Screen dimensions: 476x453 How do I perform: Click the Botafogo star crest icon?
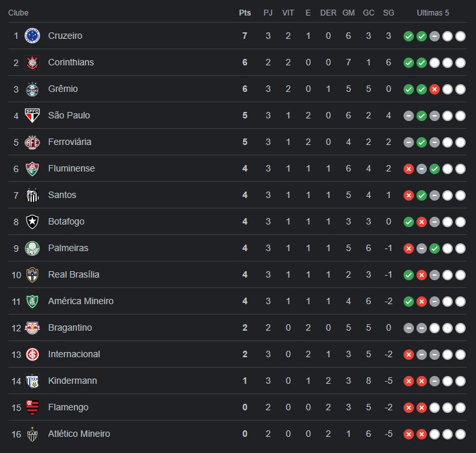coord(32,221)
